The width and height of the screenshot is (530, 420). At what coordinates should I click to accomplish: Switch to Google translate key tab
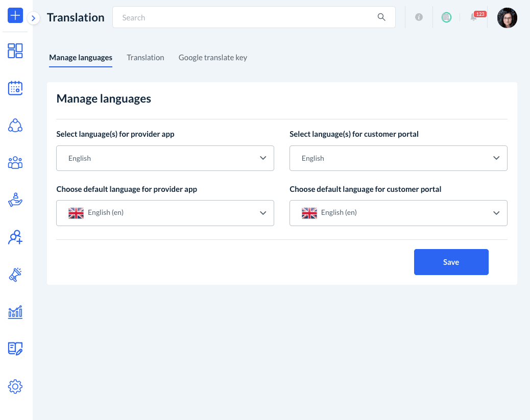click(213, 58)
